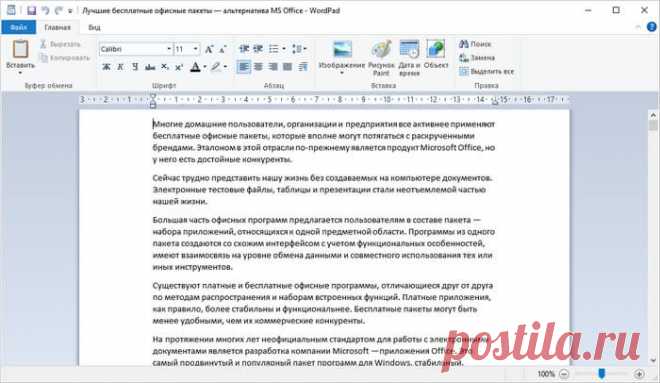Click the WordPad app icon in the title bar
The width and height of the screenshot is (660, 383).
click(11, 10)
